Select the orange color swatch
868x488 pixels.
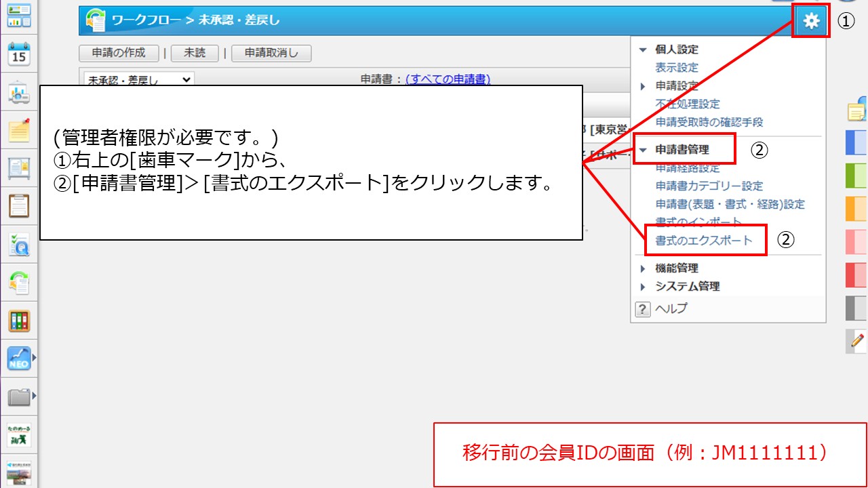coord(856,209)
